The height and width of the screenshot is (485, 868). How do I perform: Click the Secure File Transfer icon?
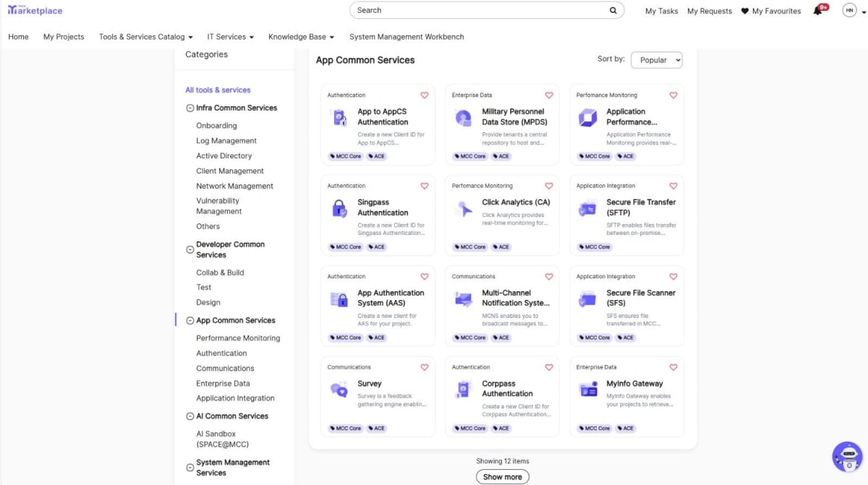point(588,209)
